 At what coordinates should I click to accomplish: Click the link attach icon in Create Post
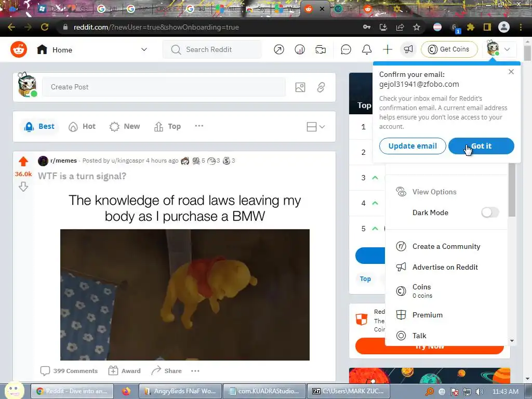(x=321, y=87)
